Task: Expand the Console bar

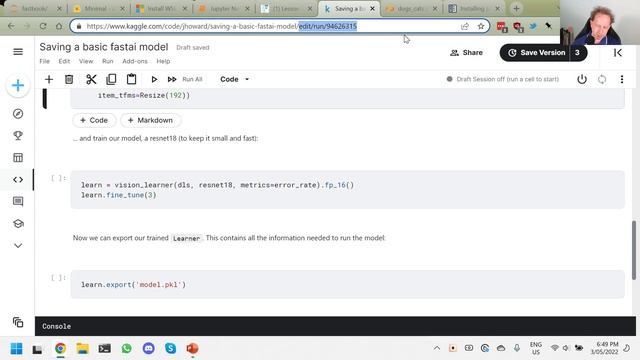Action: point(335,326)
